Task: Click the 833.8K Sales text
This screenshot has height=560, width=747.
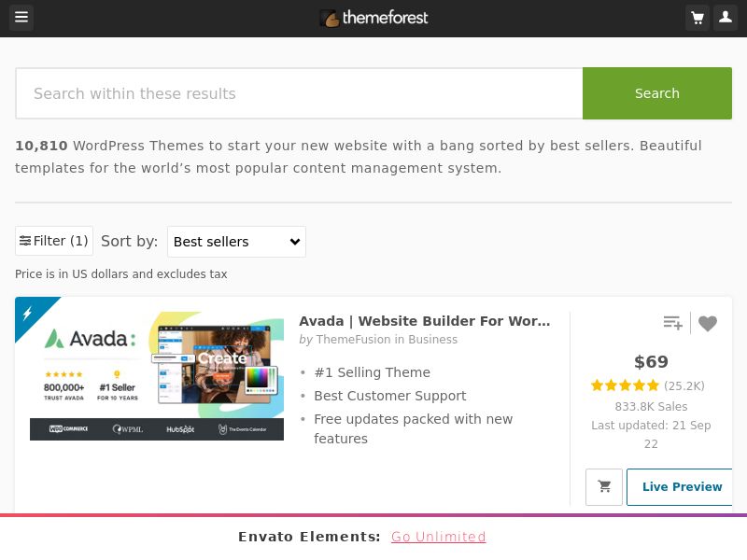Action: pyautogui.click(x=651, y=407)
